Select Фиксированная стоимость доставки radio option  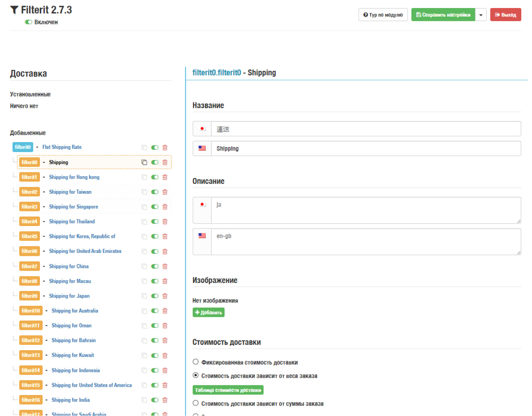coord(196,362)
